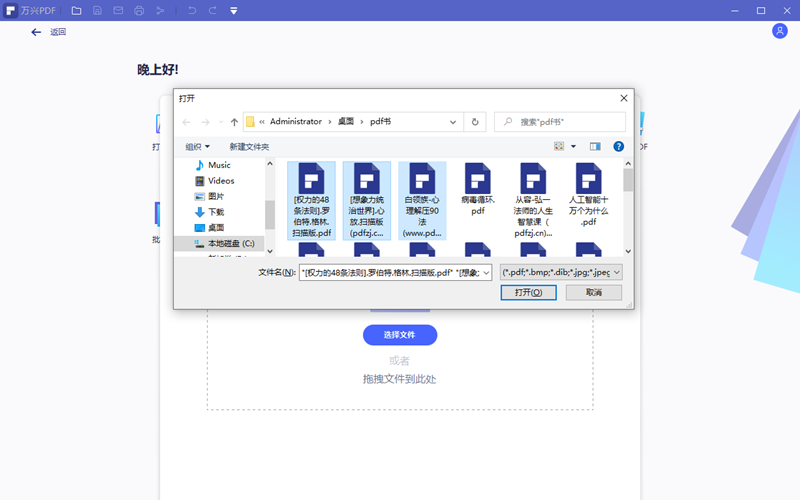Expand the 文件名 combo box list
The width and height of the screenshot is (800, 500).
tap(486, 272)
